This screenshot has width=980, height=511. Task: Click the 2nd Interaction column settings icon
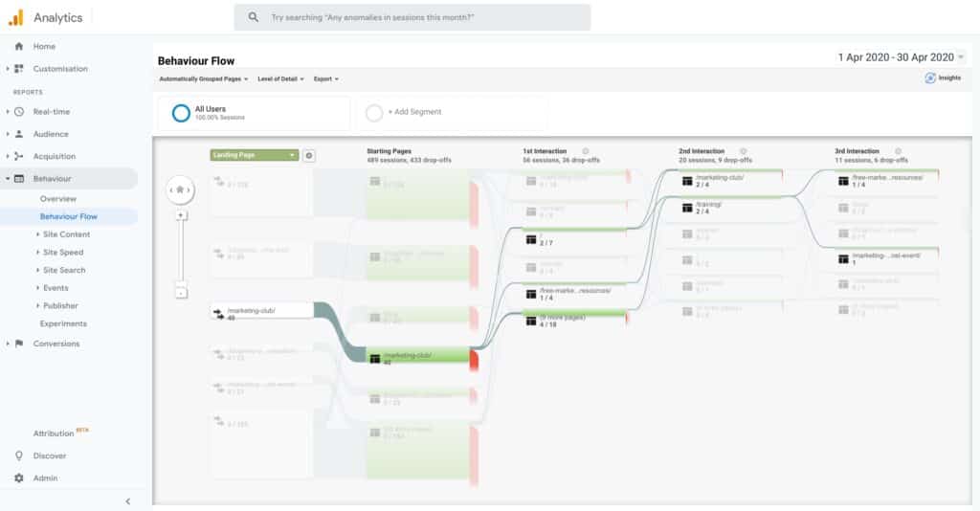(x=743, y=151)
